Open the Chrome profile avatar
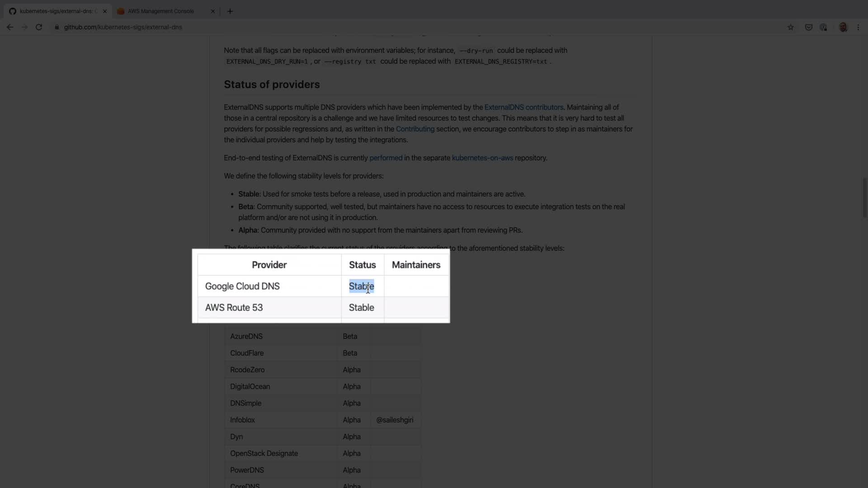The height and width of the screenshot is (488, 868). click(x=843, y=27)
